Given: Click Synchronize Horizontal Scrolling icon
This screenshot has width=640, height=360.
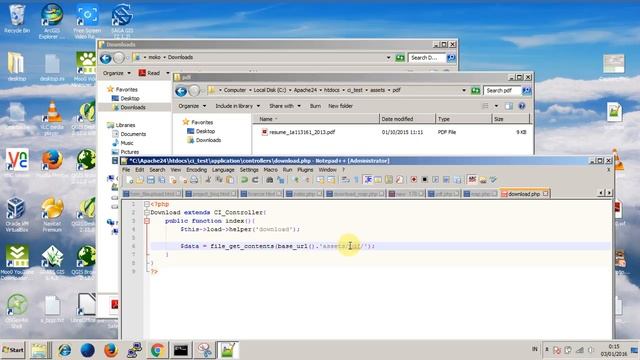Looking at the screenshot, I should pos(331,180).
